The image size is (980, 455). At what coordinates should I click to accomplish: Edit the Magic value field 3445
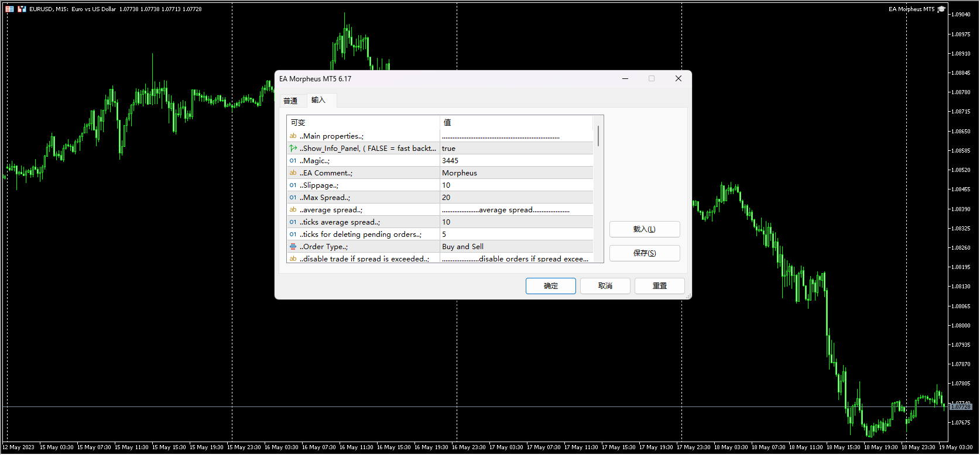[515, 161]
